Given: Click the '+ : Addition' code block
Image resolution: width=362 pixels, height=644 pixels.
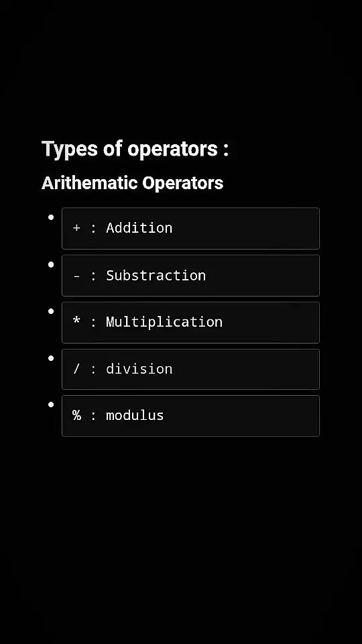Looking at the screenshot, I should pyautogui.click(x=190, y=228).
